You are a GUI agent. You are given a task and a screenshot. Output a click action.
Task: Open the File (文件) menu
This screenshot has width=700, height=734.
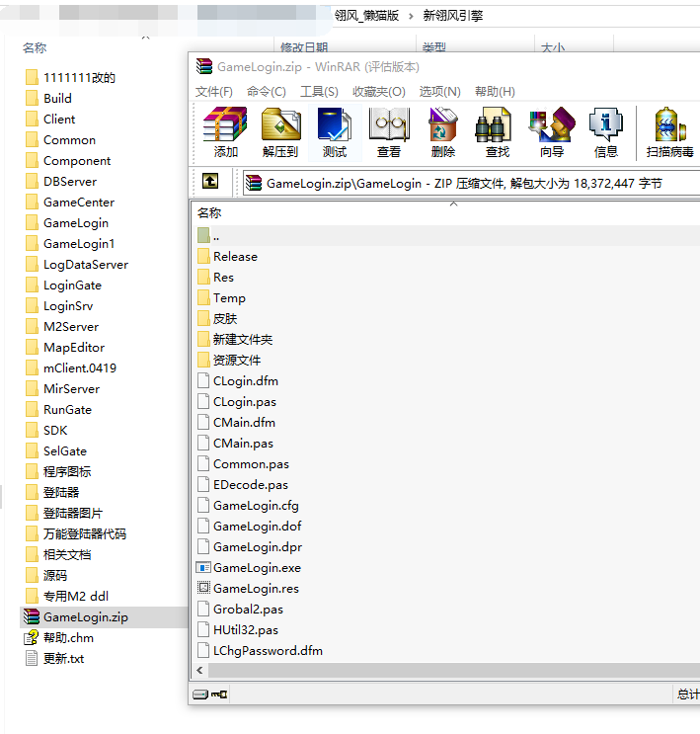point(213,92)
